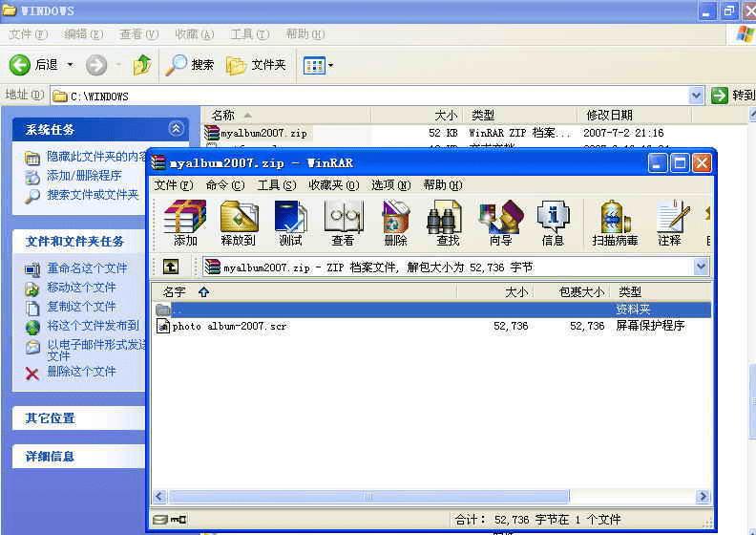Click Move this file (移动这个文件)

tap(81, 288)
